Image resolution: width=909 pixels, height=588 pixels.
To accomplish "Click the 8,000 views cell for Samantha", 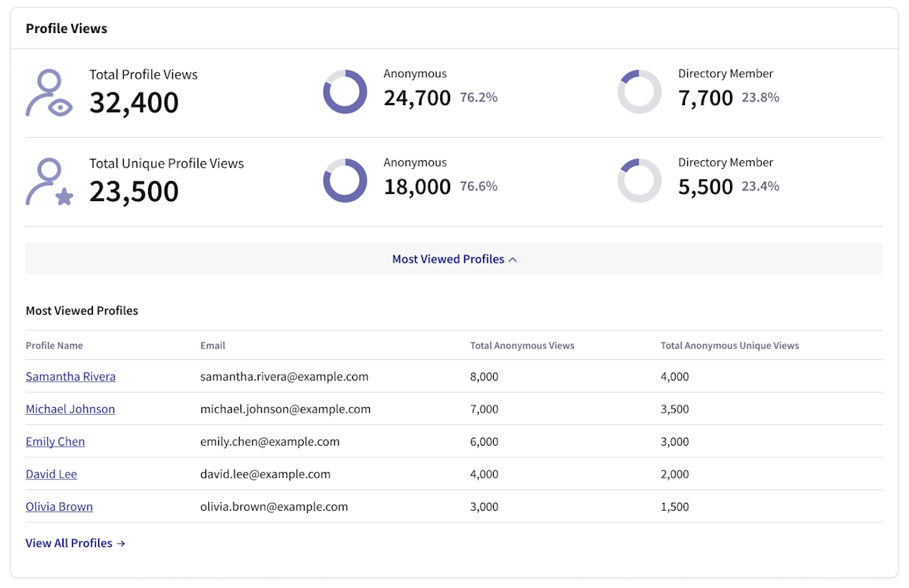I will tap(485, 376).
